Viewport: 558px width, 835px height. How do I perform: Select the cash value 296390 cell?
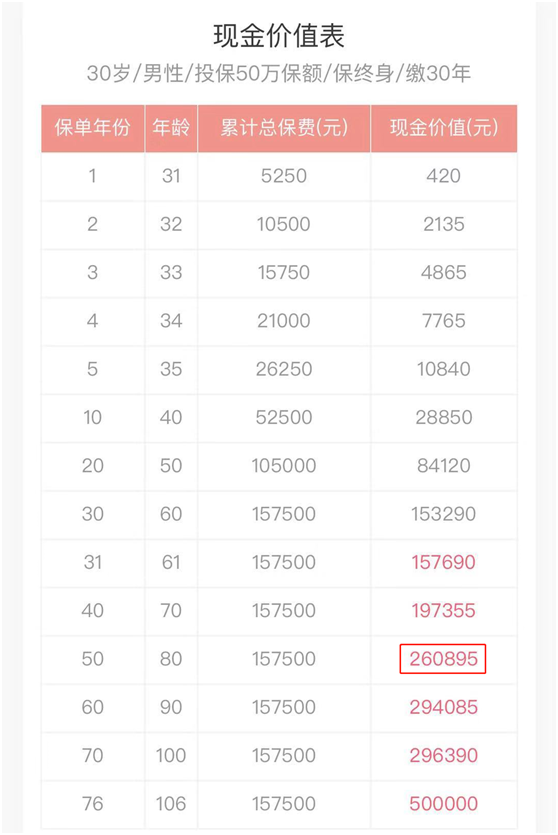pyautogui.click(x=444, y=755)
